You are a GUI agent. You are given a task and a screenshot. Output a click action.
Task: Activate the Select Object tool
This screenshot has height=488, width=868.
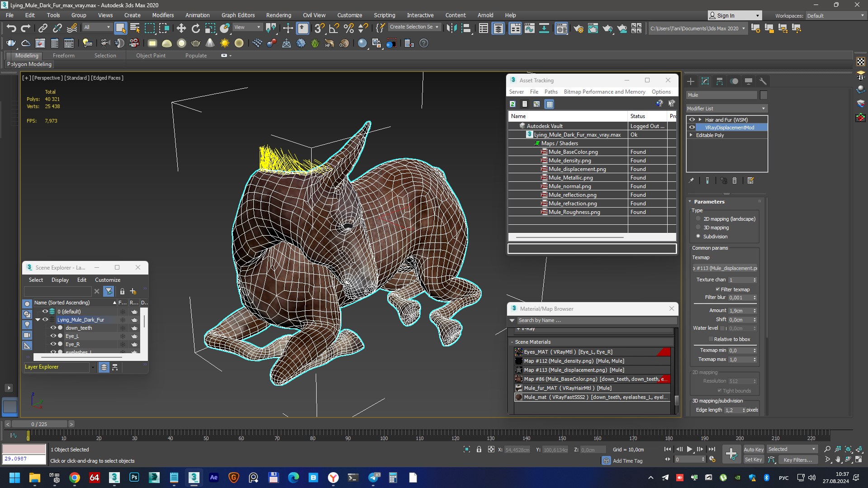120,28
